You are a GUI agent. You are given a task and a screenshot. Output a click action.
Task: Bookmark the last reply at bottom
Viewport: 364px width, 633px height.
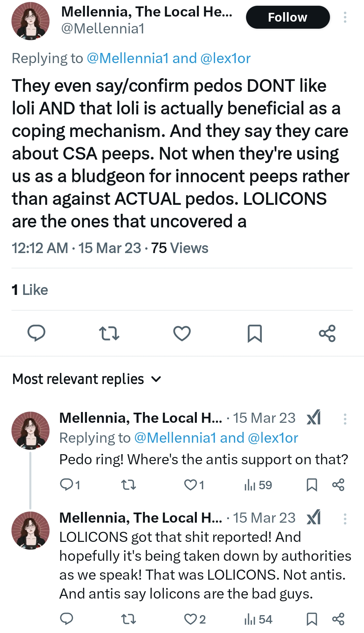pos(312,619)
